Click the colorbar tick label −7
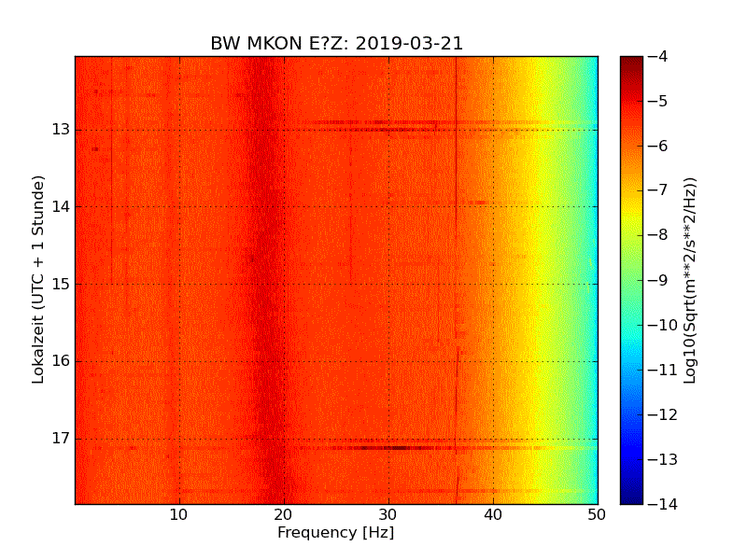Viewport: 747px width, 560px height. [658, 190]
